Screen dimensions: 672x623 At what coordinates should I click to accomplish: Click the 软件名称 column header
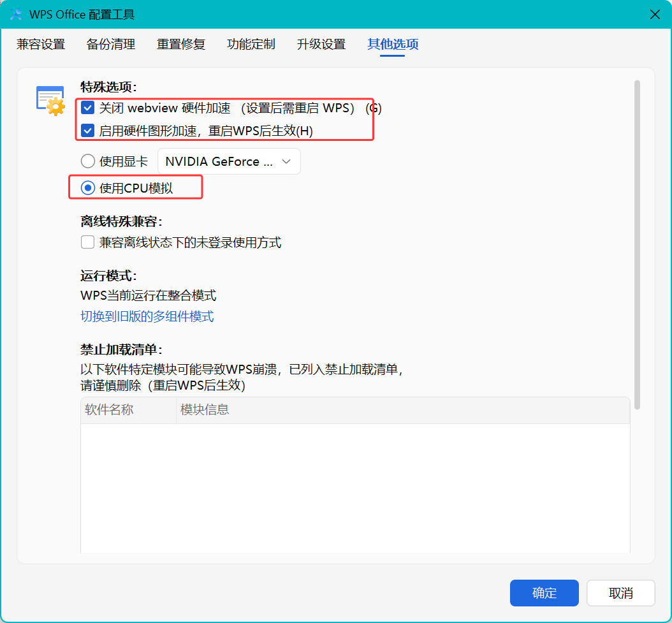point(129,410)
